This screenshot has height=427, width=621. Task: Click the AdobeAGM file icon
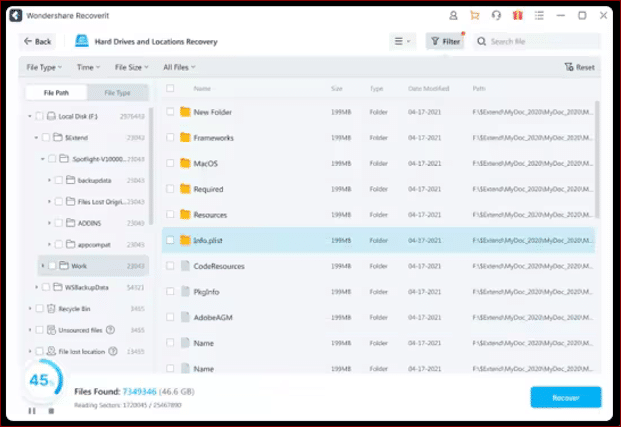click(x=185, y=317)
